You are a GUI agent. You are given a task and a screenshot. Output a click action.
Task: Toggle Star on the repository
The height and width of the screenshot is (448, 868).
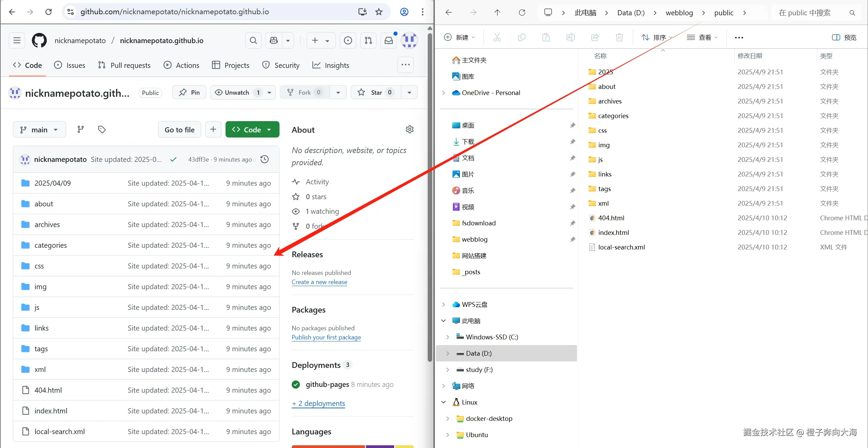tap(376, 92)
